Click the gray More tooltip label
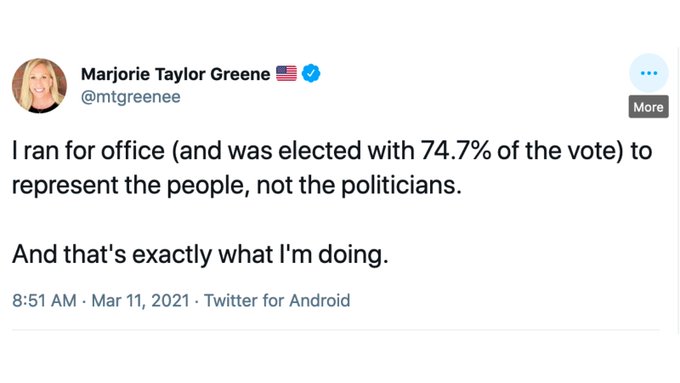The image size is (680, 383). pyautogui.click(x=648, y=107)
